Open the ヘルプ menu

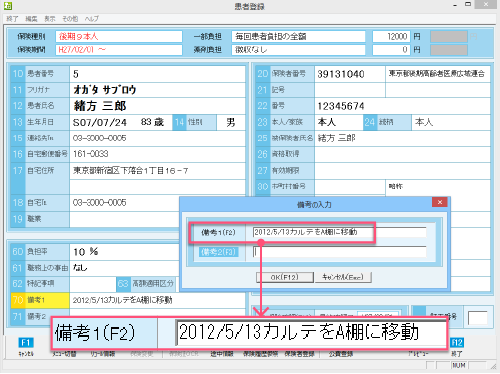pyautogui.click(x=92, y=19)
